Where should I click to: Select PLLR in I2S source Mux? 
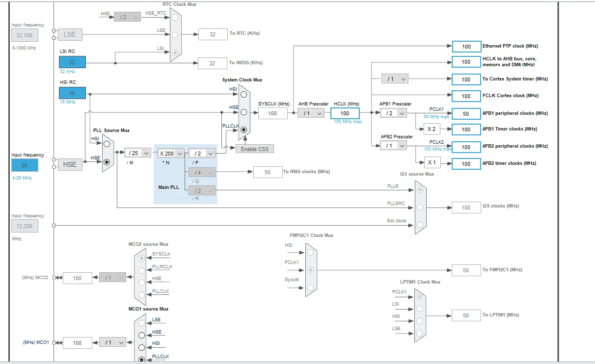(420, 190)
